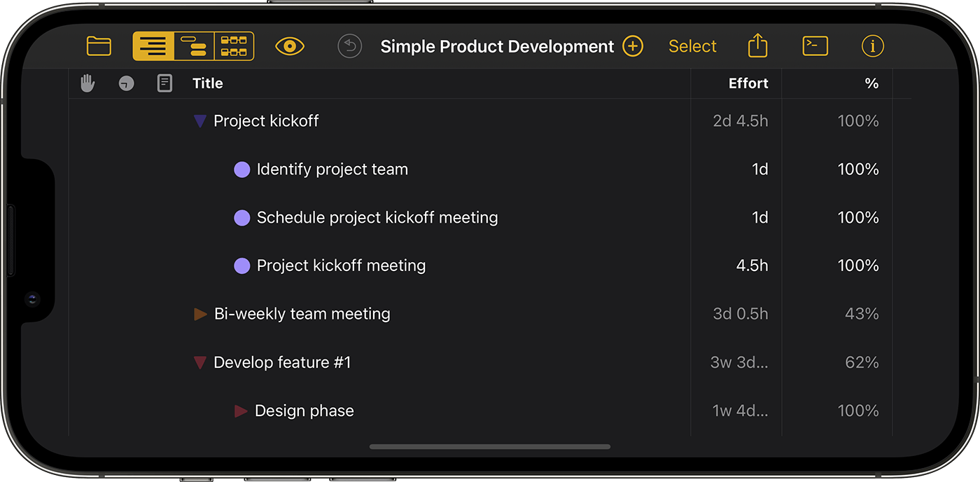Expand the Design phase group
The width and height of the screenshot is (980, 482).
[241, 411]
